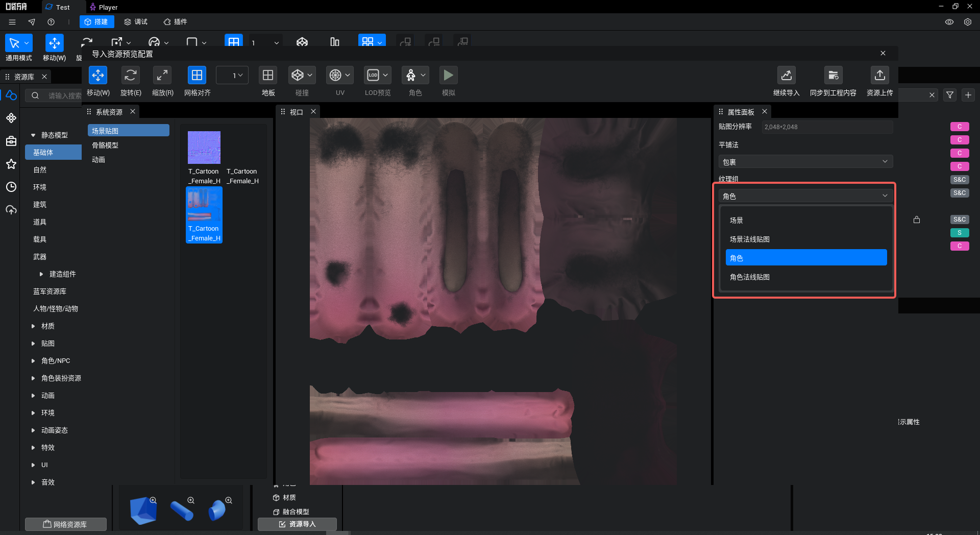Open the components sidebar icon

coord(11,118)
